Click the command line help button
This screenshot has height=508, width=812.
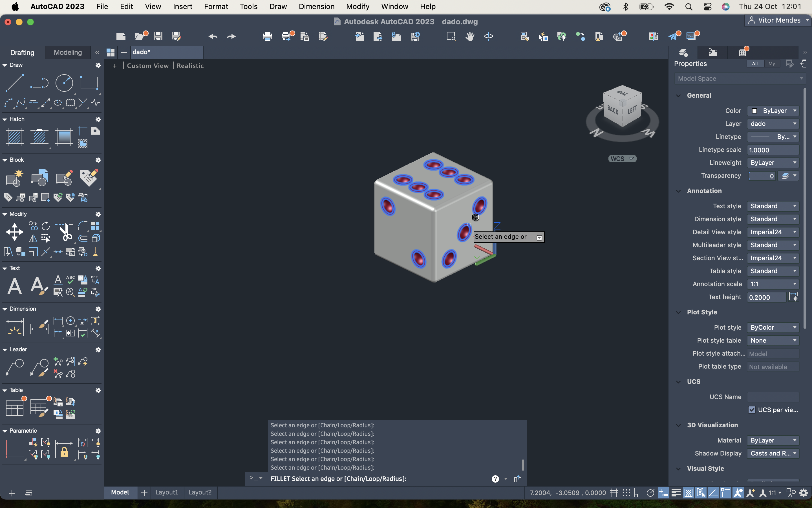pyautogui.click(x=495, y=479)
